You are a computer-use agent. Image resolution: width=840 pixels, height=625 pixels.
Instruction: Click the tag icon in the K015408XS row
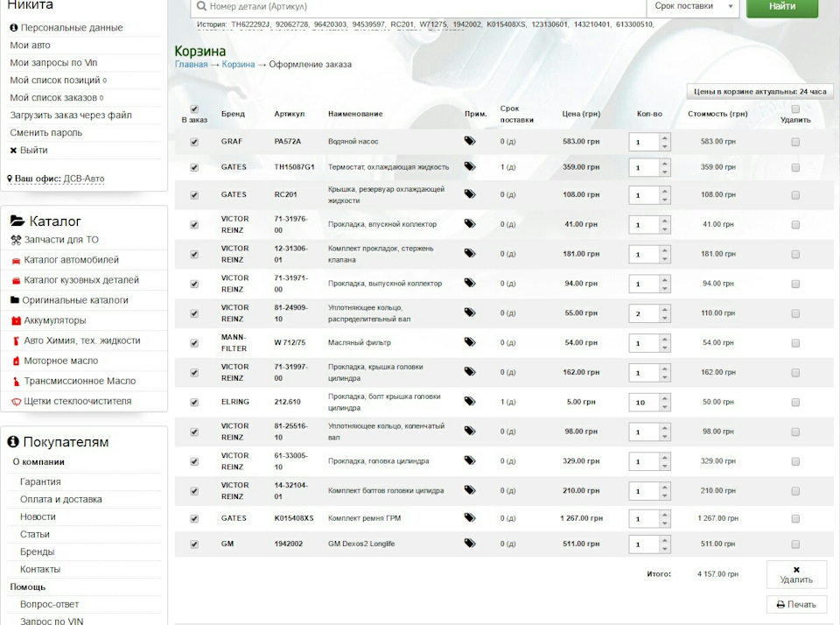(x=470, y=518)
